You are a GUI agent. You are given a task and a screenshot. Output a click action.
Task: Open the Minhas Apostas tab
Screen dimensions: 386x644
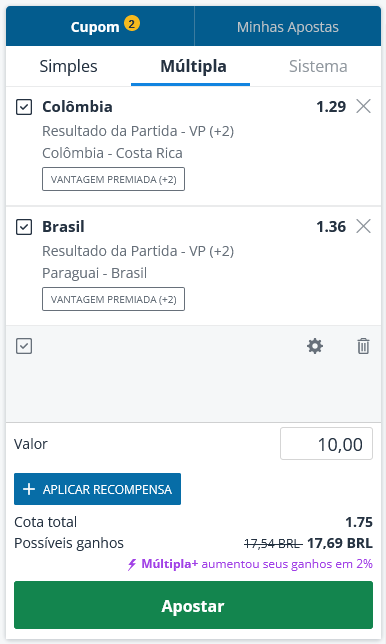coord(287,27)
